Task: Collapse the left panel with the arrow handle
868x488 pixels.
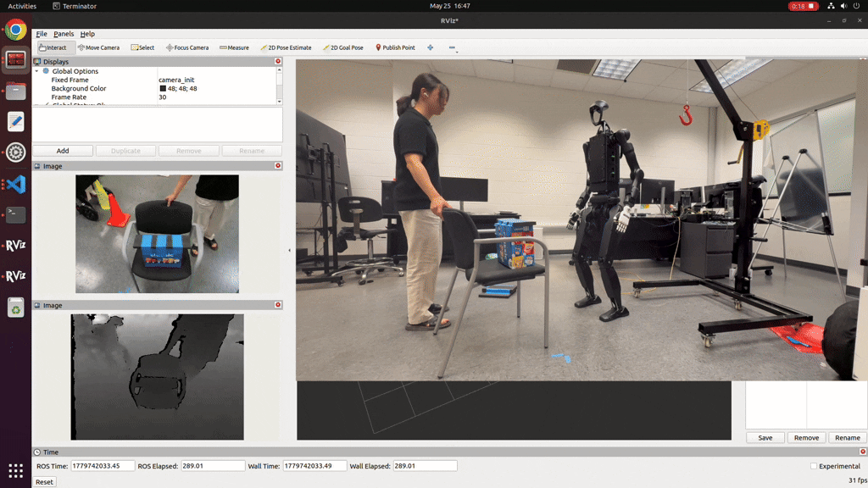Action: [x=289, y=250]
